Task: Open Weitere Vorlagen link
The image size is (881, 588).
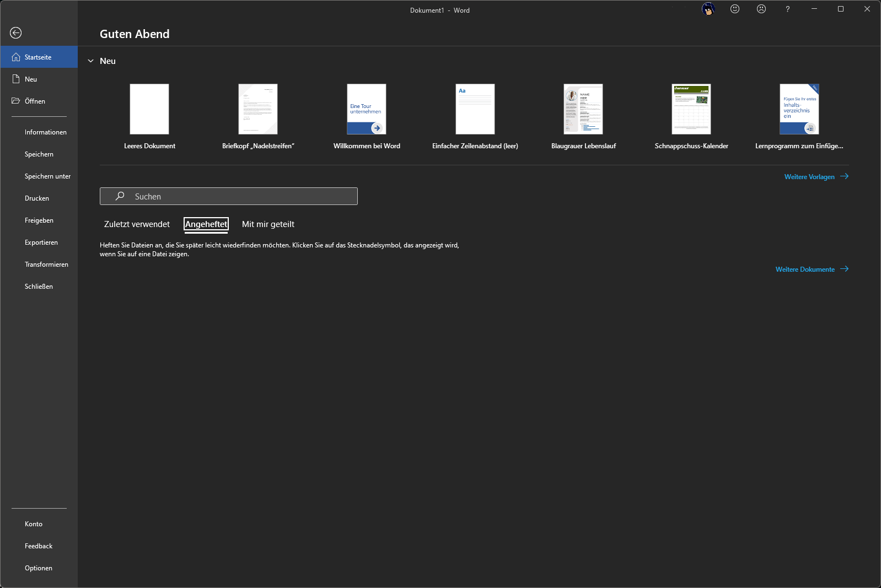Action: click(809, 177)
